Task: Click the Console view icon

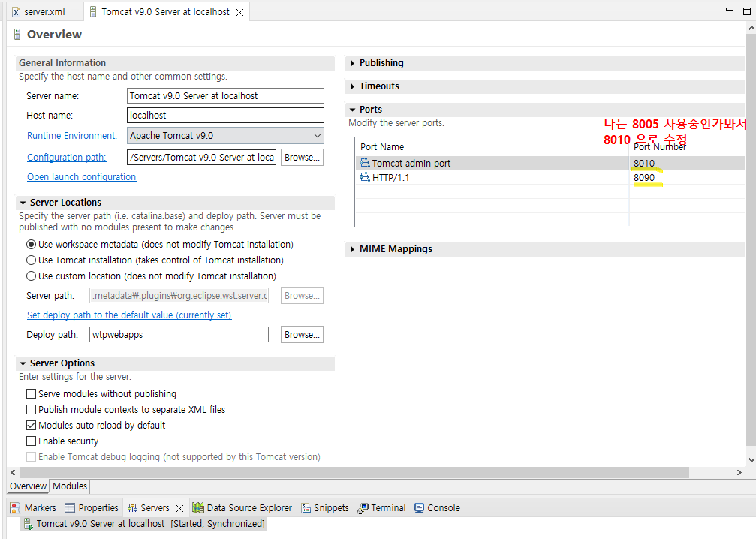Action: click(x=419, y=507)
